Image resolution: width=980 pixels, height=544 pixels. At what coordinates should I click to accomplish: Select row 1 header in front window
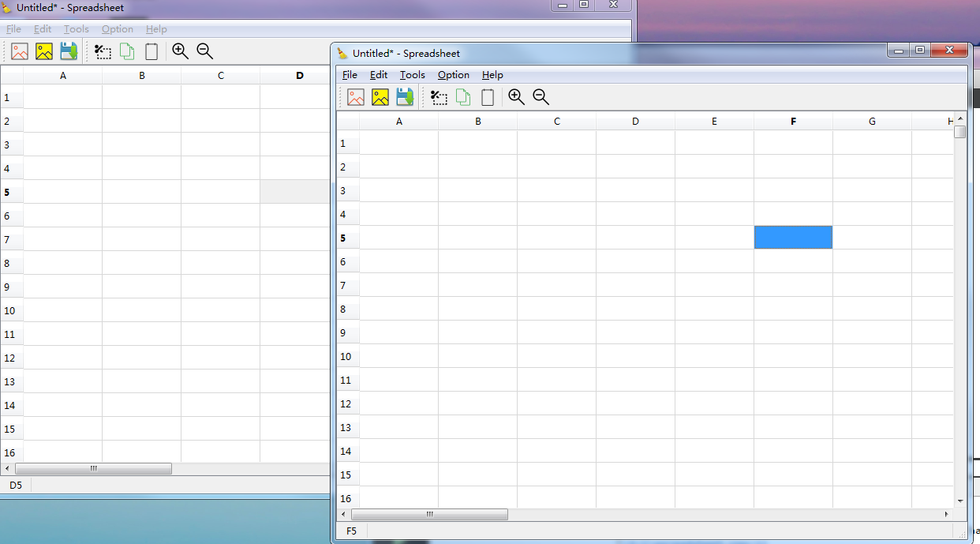(348, 143)
